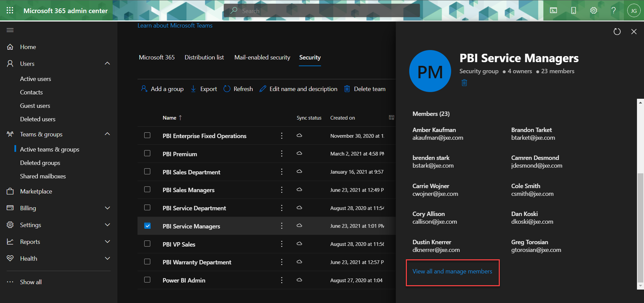The image size is (644, 303).
Task: Open column chooser icon in table header
Action: [x=391, y=118]
